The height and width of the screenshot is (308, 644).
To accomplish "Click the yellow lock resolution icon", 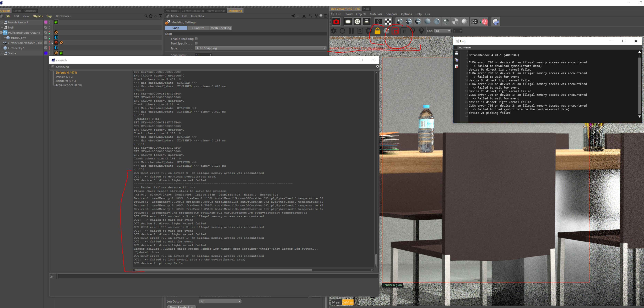I will [377, 31].
